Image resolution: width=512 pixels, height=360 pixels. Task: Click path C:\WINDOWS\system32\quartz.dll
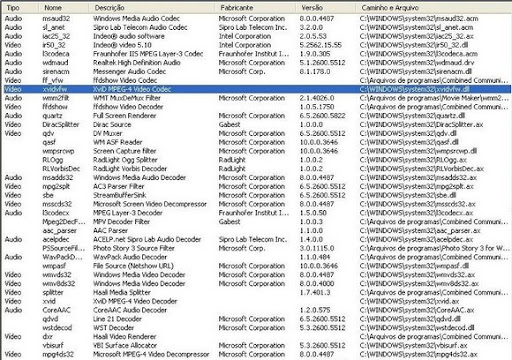click(412, 116)
